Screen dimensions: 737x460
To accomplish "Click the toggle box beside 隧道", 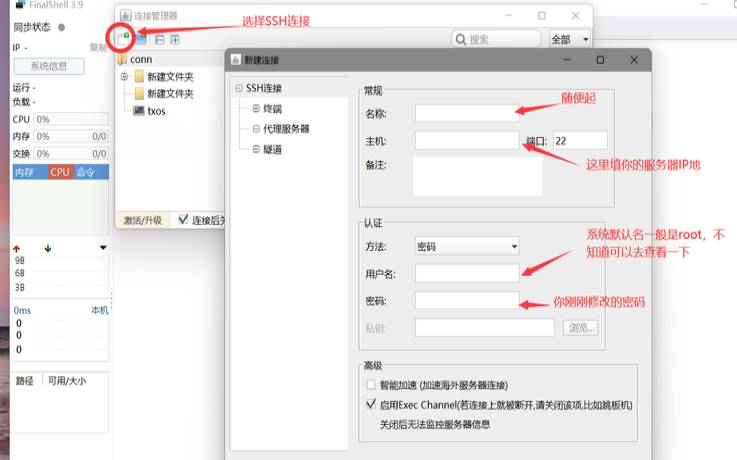I will [x=256, y=149].
